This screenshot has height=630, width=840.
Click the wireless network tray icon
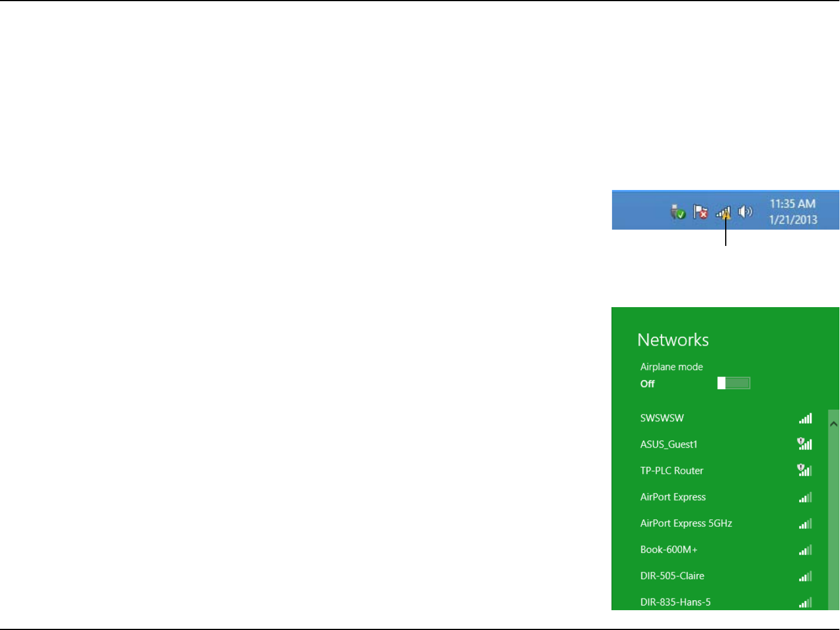[x=723, y=213]
